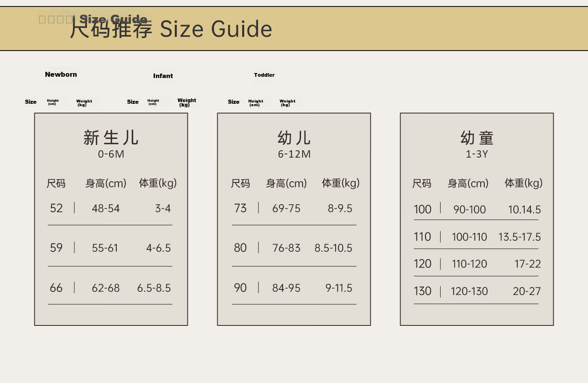Click the "1-3Y" age range

tap(477, 154)
